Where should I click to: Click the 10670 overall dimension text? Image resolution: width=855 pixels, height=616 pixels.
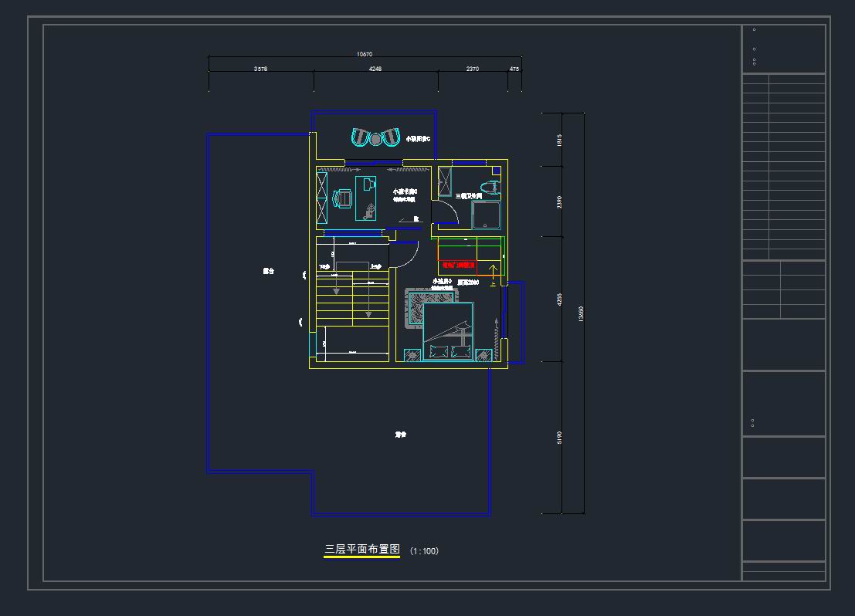click(x=365, y=54)
